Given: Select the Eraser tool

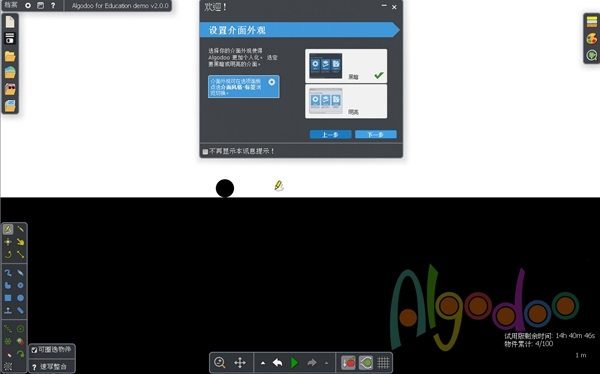Looking at the screenshot, I should [20, 273].
